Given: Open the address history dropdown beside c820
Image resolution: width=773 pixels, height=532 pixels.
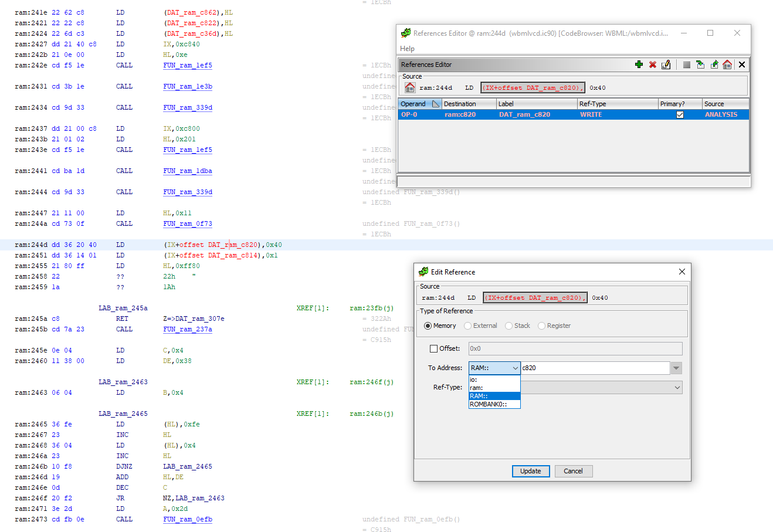Looking at the screenshot, I should 677,368.
